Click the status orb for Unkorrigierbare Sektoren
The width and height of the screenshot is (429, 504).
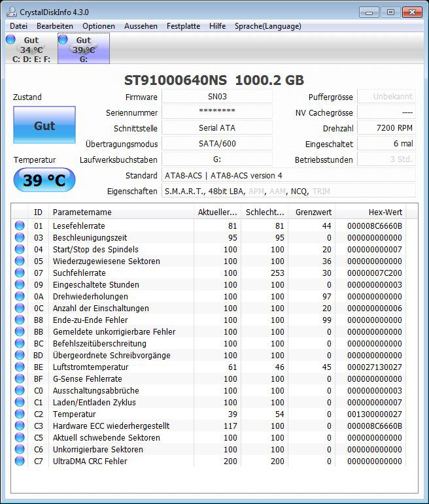click(20, 449)
